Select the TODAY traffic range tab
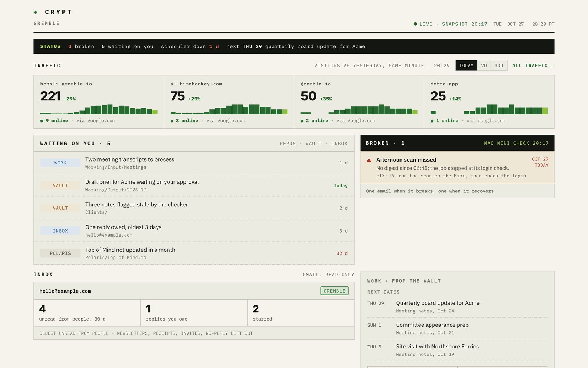The width and height of the screenshot is (588, 368). pyautogui.click(x=466, y=66)
